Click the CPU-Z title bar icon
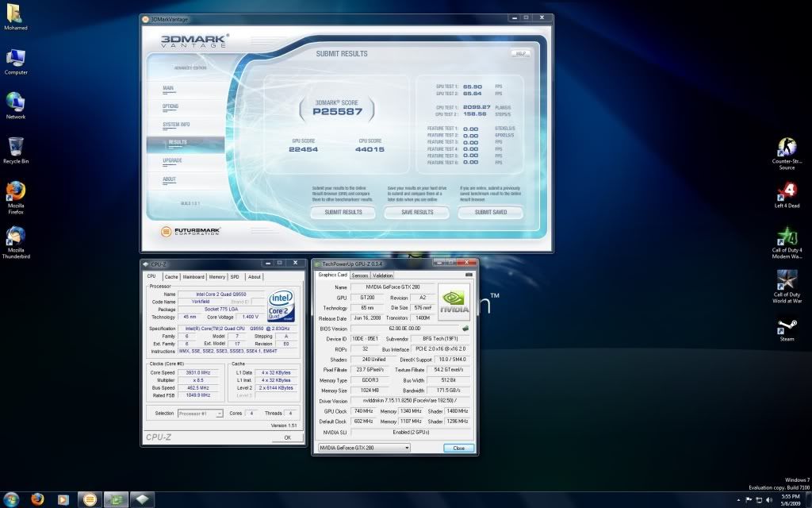812x508 pixels. (146, 264)
